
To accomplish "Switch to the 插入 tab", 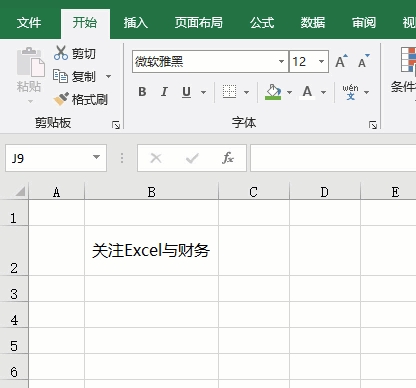I will coord(136,23).
